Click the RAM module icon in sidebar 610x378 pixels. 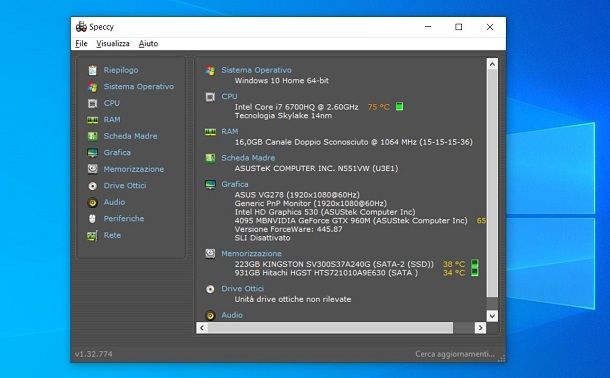pos(93,120)
